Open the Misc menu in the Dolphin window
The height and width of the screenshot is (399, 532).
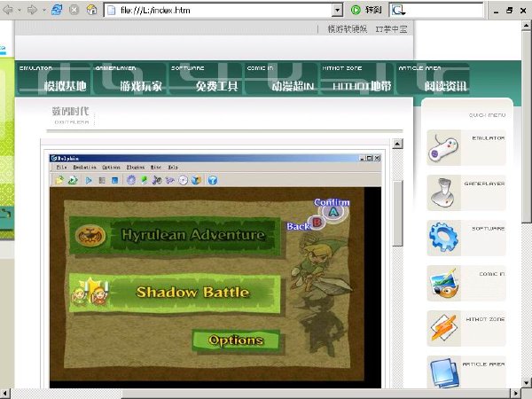pos(156,168)
